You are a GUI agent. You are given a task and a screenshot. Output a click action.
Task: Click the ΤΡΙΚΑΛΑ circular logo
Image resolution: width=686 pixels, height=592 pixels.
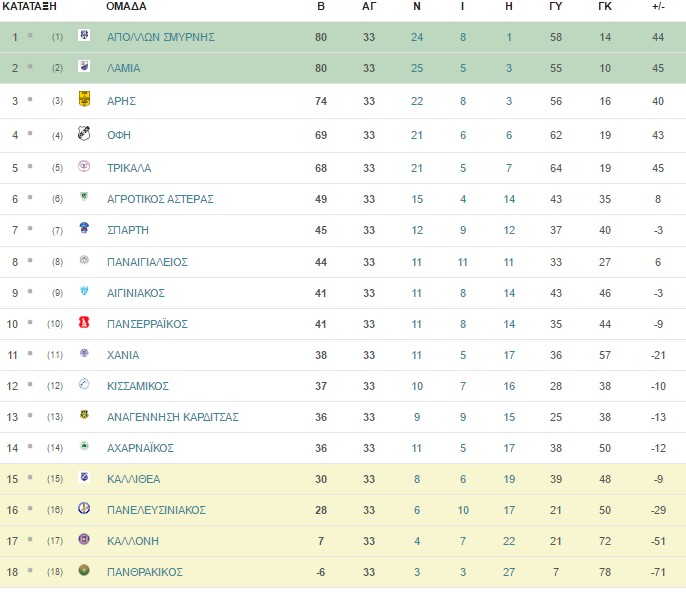pyautogui.click(x=84, y=166)
